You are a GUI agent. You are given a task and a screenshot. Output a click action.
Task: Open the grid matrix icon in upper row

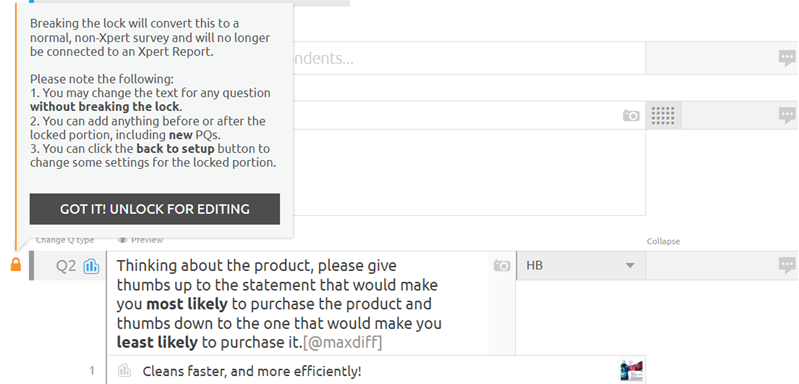[x=663, y=116]
